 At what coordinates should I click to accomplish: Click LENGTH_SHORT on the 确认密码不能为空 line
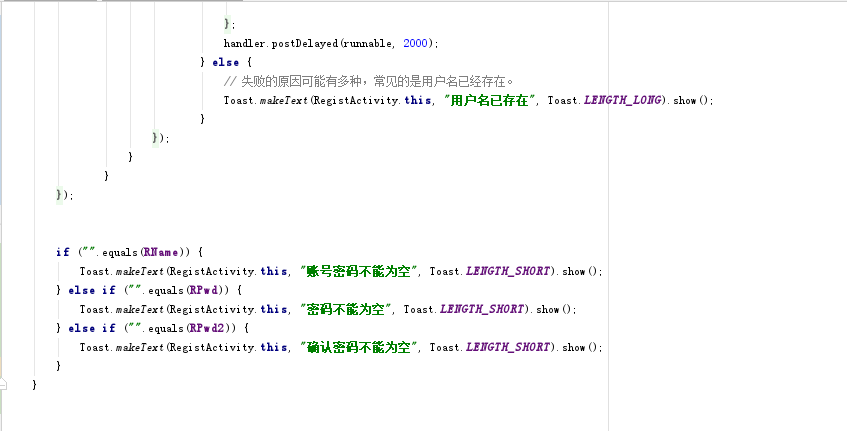pyautogui.click(x=508, y=347)
